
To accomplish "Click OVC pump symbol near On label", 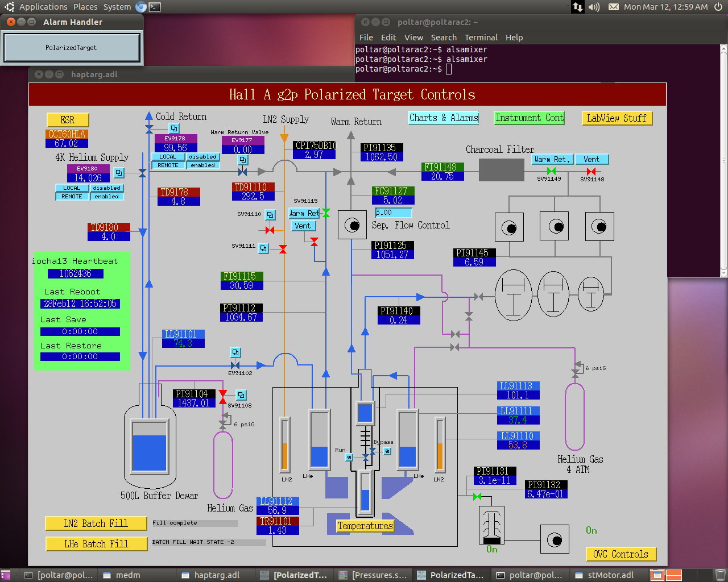I will click(555, 539).
